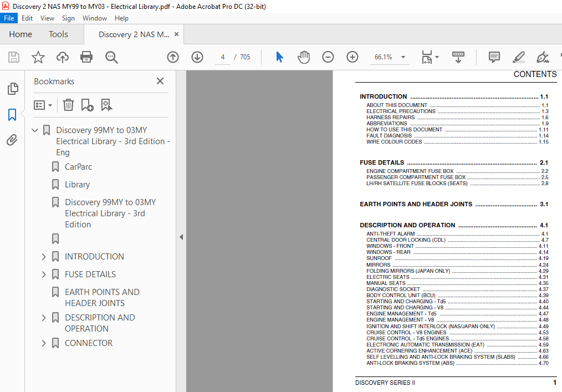Switch to the Tools tab

(x=58, y=34)
